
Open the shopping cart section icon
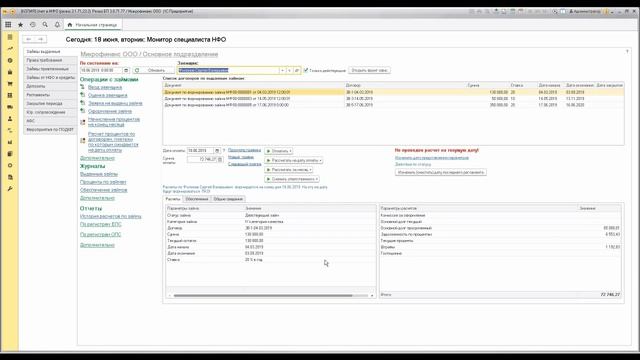coord(10,84)
